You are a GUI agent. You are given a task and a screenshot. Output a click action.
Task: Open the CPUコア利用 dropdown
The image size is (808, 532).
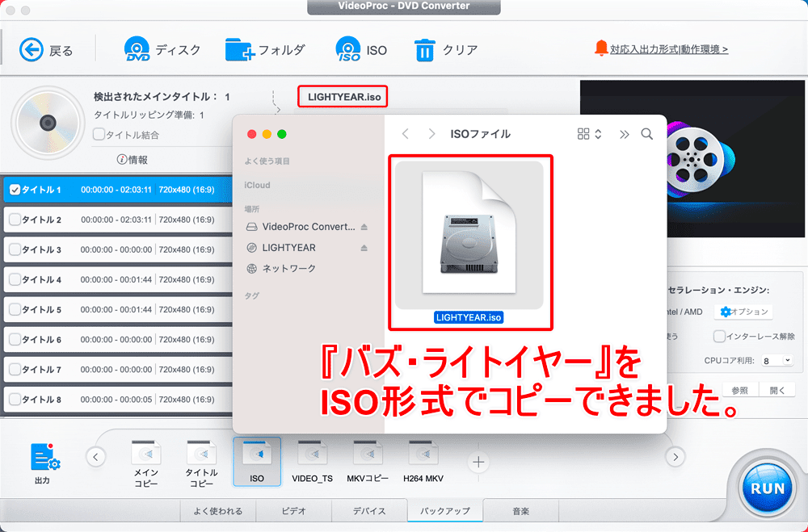776,360
